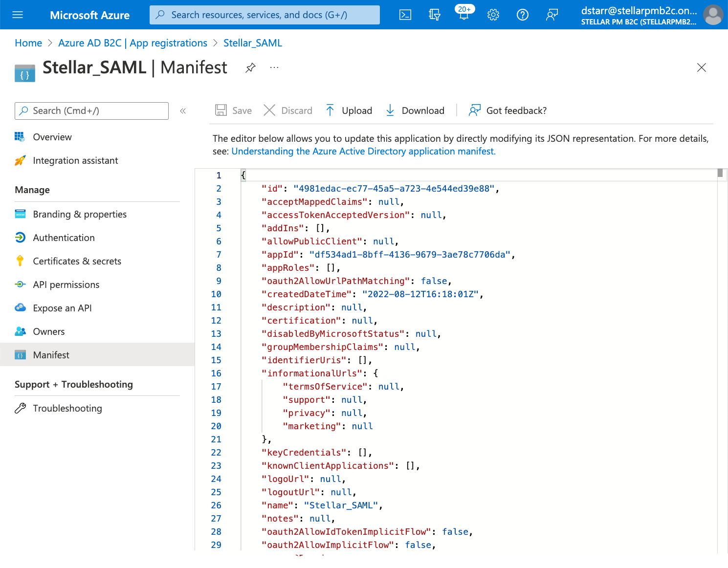
Task: Go to Certificates & secrets
Action: [77, 261]
